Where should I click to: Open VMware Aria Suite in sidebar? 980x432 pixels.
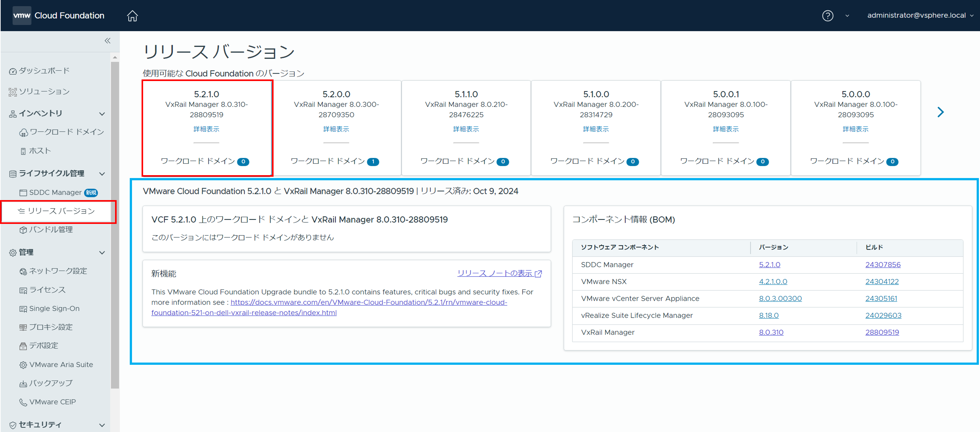(56, 365)
